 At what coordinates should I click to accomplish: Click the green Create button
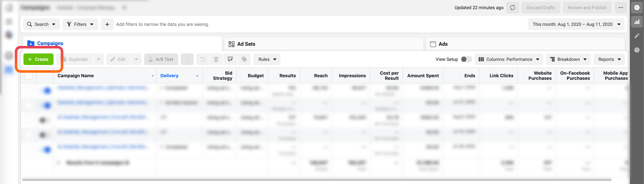(x=39, y=59)
